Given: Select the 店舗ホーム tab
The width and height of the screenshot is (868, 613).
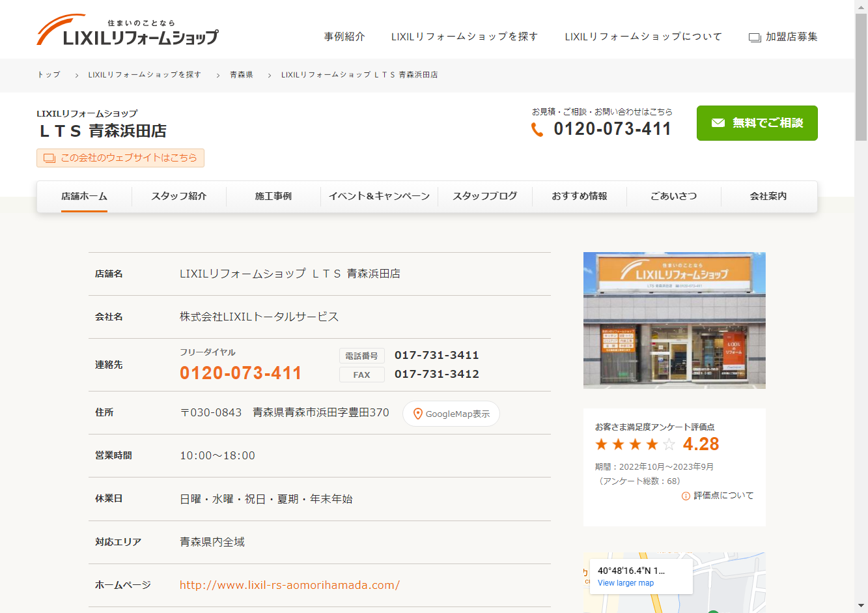Looking at the screenshot, I should [x=84, y=196].
